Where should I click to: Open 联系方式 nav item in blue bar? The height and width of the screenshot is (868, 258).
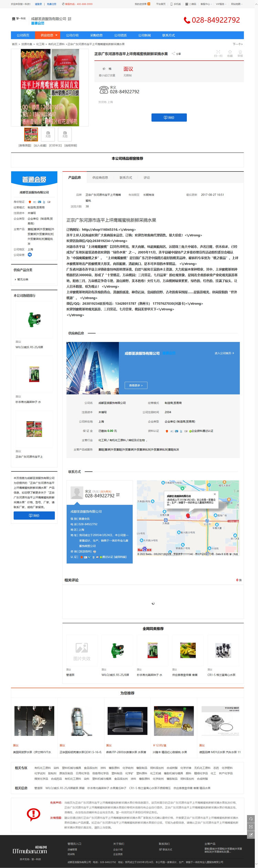(x=169, y=35)
